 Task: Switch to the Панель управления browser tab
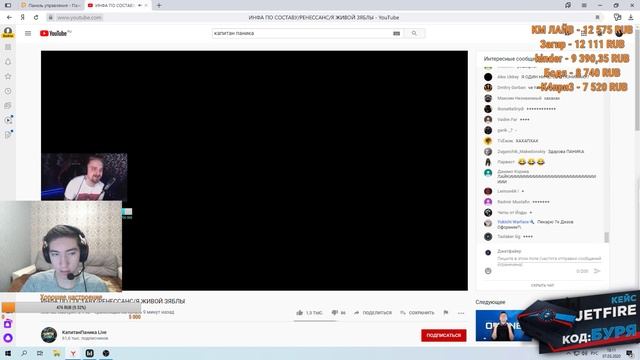tap(51, 5)
